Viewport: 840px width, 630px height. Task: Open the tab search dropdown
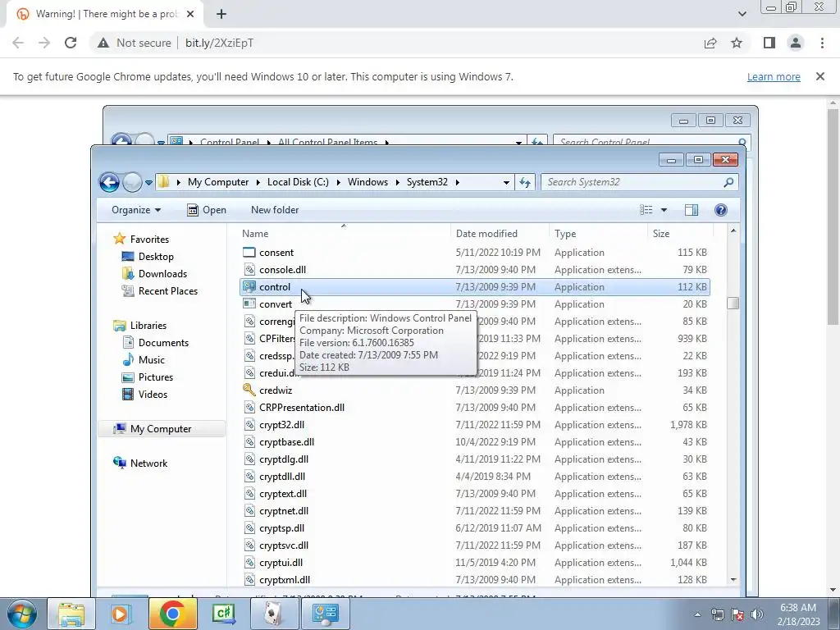tap(742, 14)
